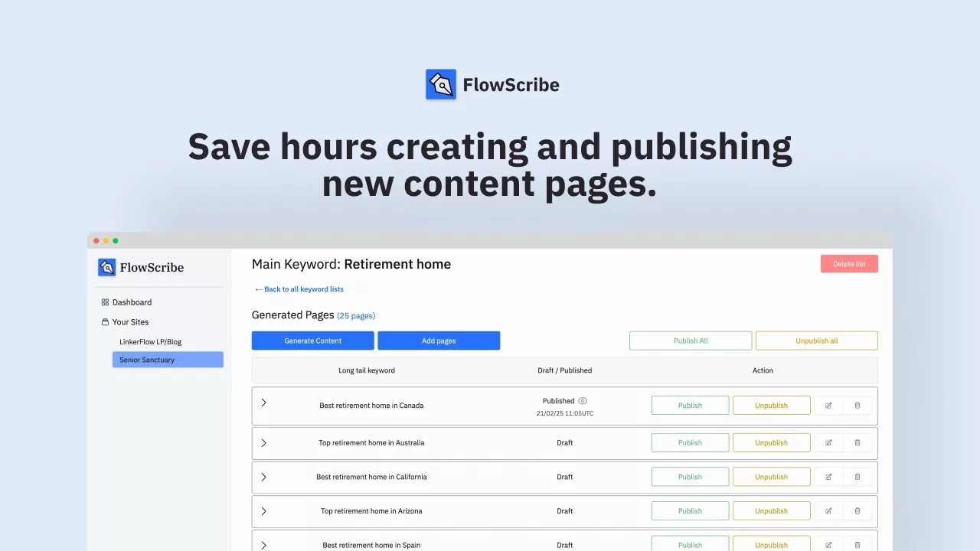Select LinkerFlow LP/Blog site

pyautogui.click(x=150, y=342)
